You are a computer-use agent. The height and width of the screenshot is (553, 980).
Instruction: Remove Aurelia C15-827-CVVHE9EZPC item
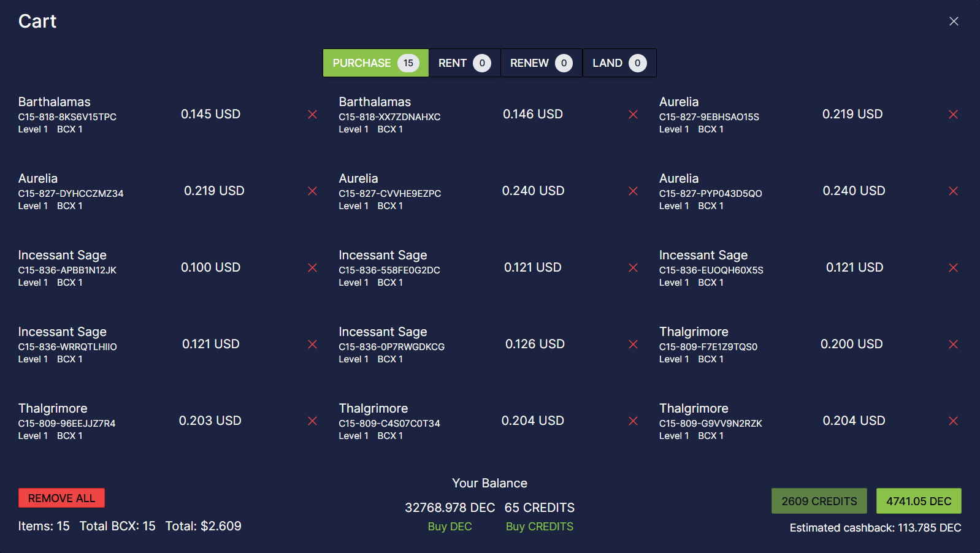633,191
